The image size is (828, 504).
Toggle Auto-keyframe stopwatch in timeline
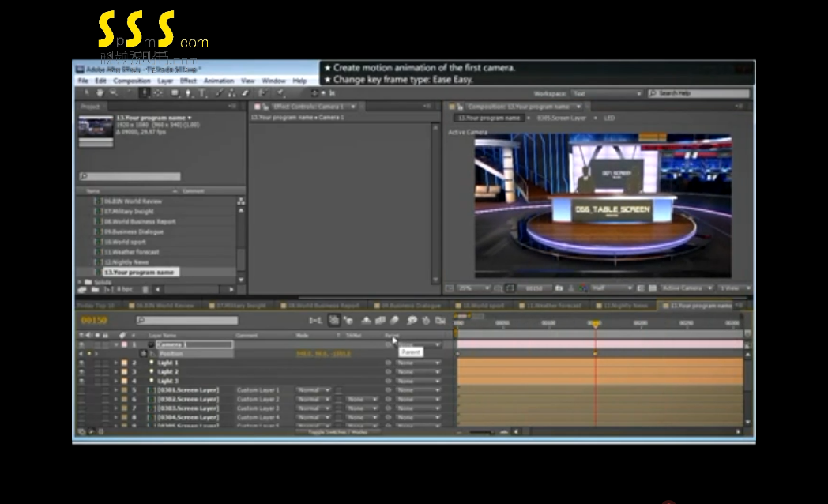click(426, 321)
